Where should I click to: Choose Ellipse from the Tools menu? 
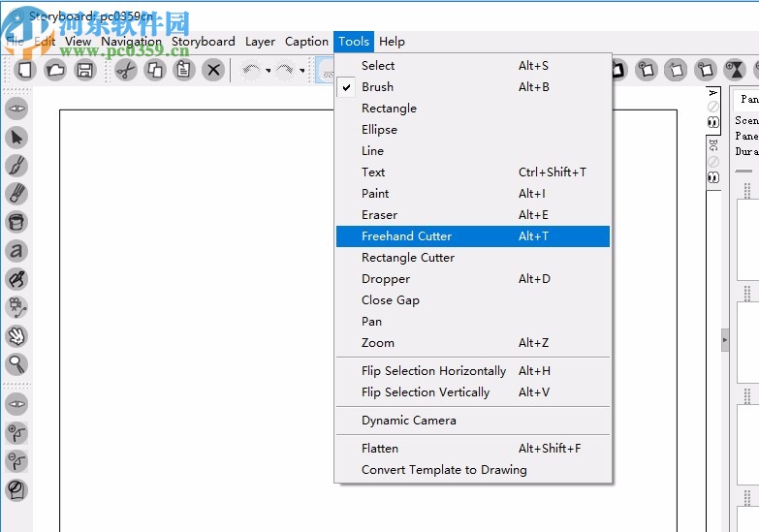pos(473,129)
